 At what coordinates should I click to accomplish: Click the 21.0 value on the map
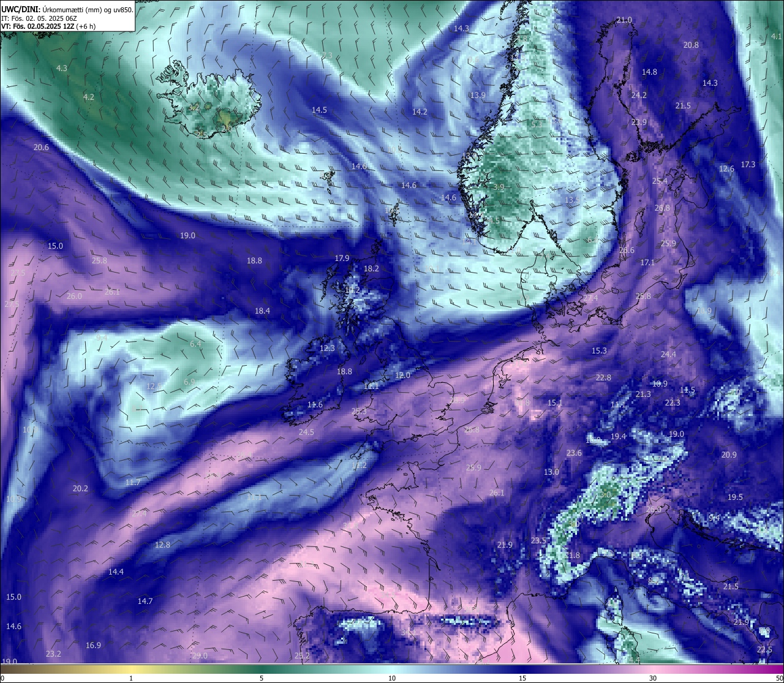(624, 20)
